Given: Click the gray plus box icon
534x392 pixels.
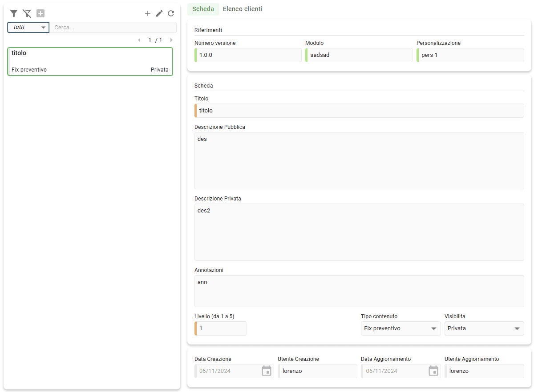Looking at the screenshot, I should (x=40, y=13).
